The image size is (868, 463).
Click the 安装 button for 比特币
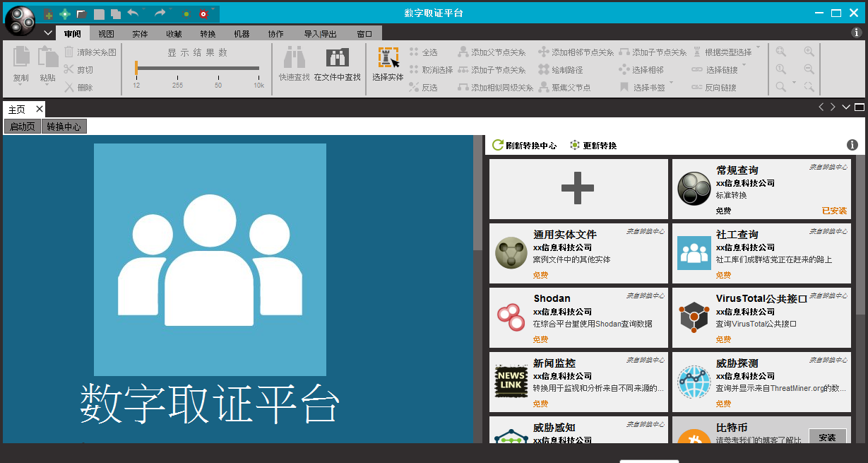click(x=827, y=438)
